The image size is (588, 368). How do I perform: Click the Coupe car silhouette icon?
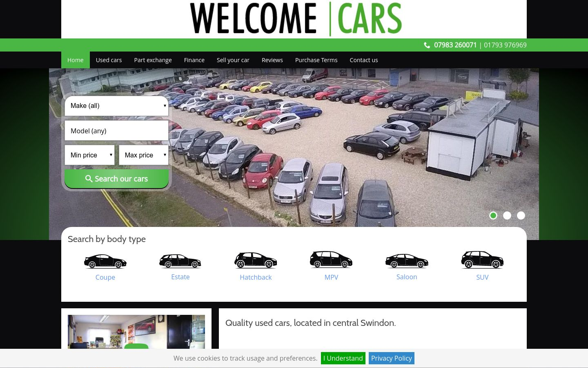(x=105, y=261)
